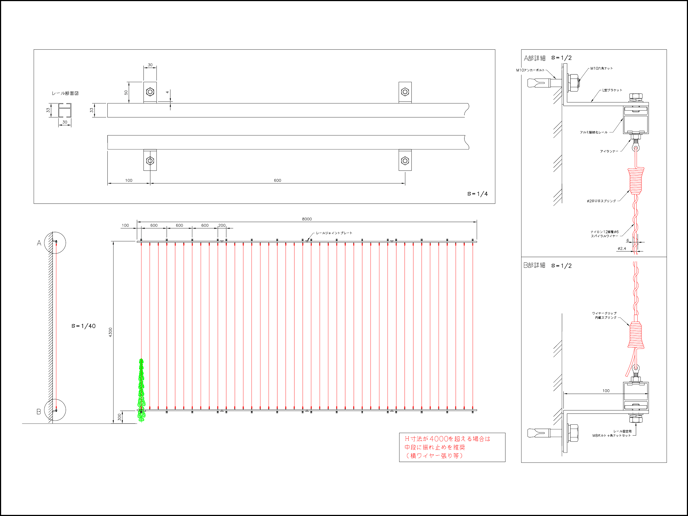This screenshot has height=516, width=688.
Task: Click the red note about H寸法 exceeding 4000
Action: [x=452, y=447]
